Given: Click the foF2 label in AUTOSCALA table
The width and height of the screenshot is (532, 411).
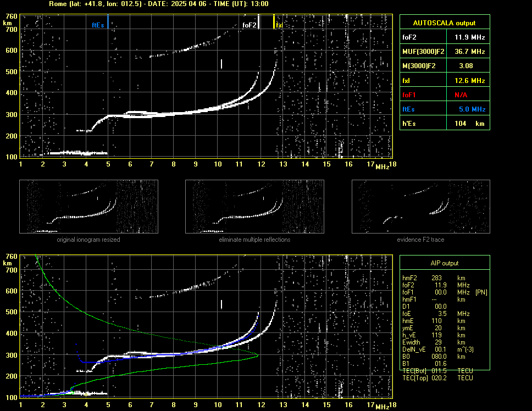Looking at the screenshot, I should pyautogui.click(x=409, y=37).
